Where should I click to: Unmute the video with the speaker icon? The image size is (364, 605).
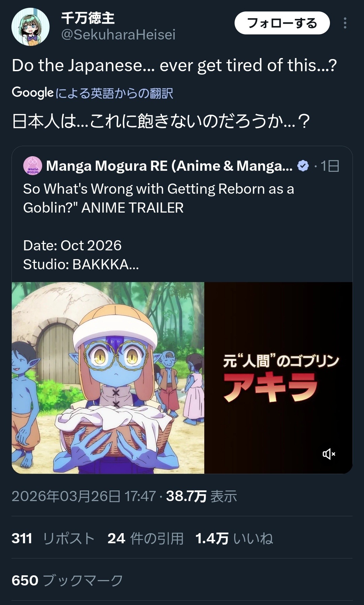click(329, 454)
